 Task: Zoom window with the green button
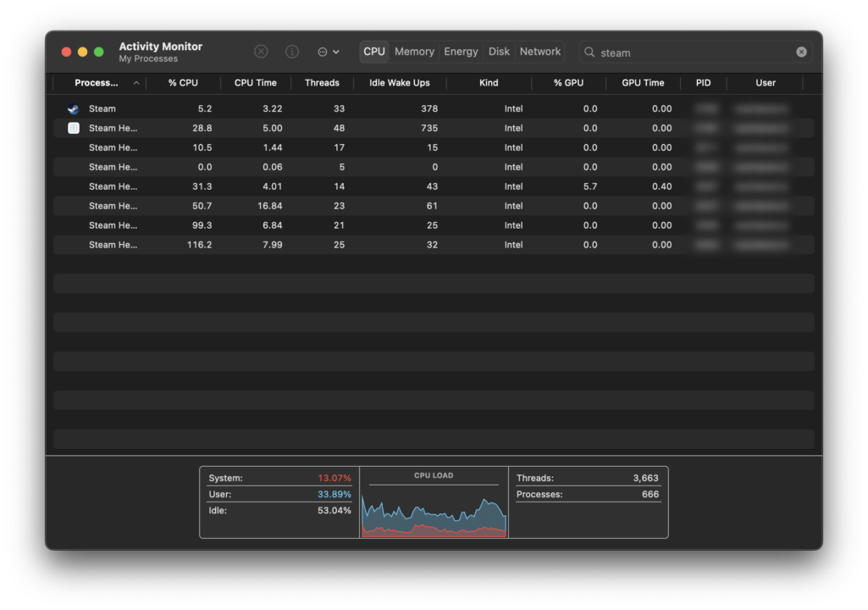click(99, 52)
